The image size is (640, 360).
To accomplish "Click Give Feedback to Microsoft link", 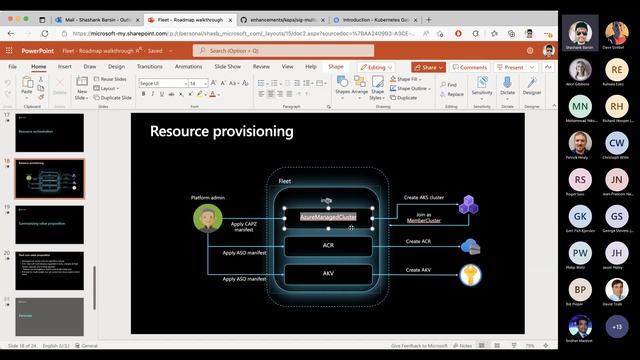I will coord(419,346).
